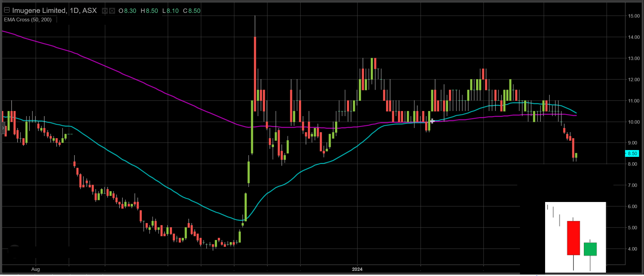Click the 5.00 price axis label

click(x=632, y=228)
